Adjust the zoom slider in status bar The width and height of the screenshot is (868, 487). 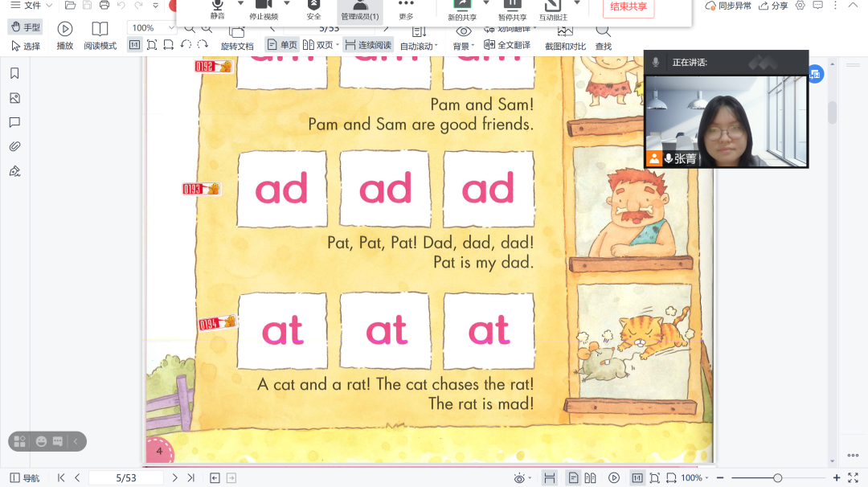click(x=777, y=478)
